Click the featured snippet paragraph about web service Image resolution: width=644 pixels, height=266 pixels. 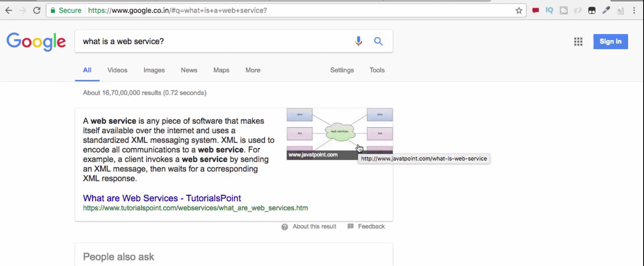(x=179, y=150)
